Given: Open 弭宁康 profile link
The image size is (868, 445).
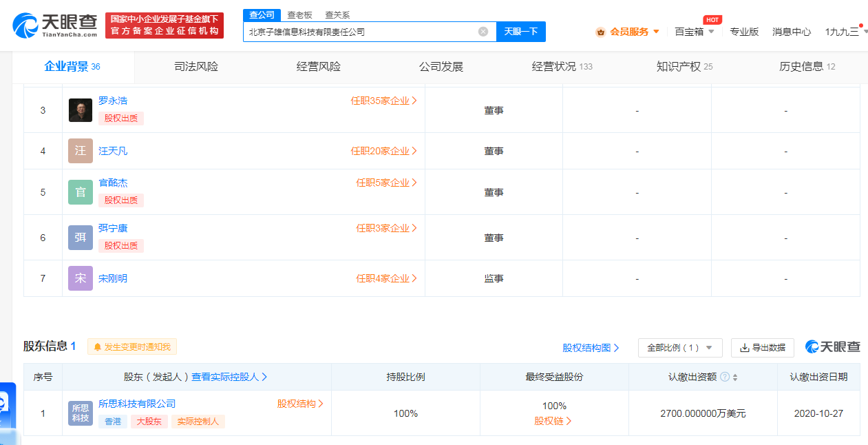Looking at the screenshot, I should 113,228.
